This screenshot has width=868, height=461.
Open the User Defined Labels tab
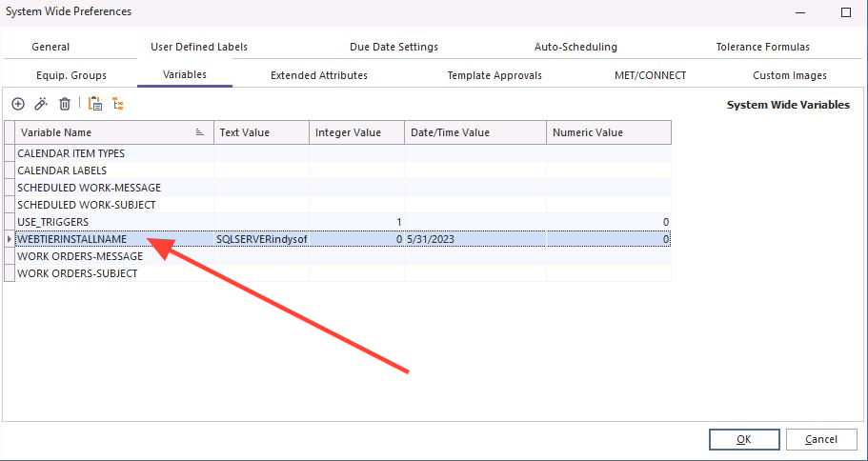199,47
